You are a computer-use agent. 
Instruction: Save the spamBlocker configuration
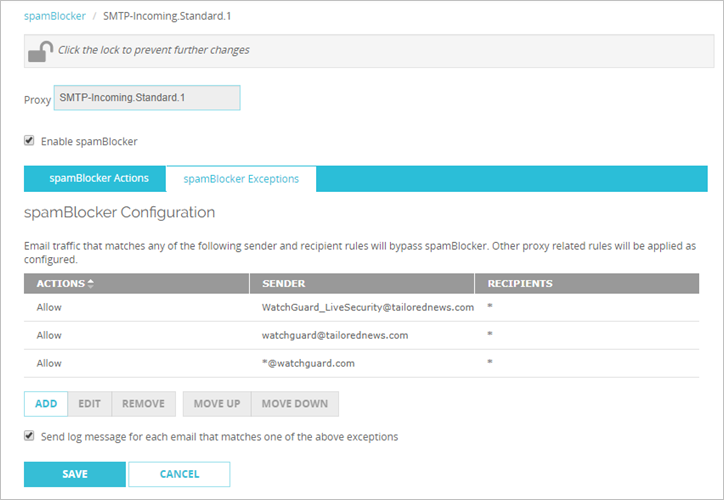click(74, 474)
